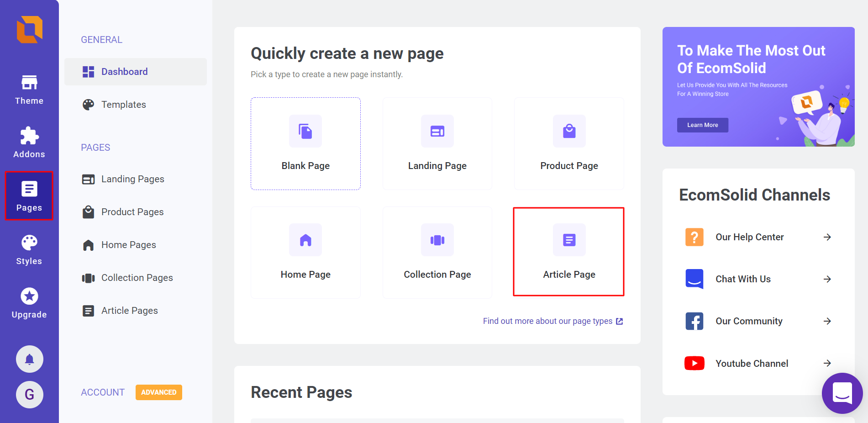Click the Article Page card icon
This screenshot has height=423, width=868.
(x=569, y=240)
